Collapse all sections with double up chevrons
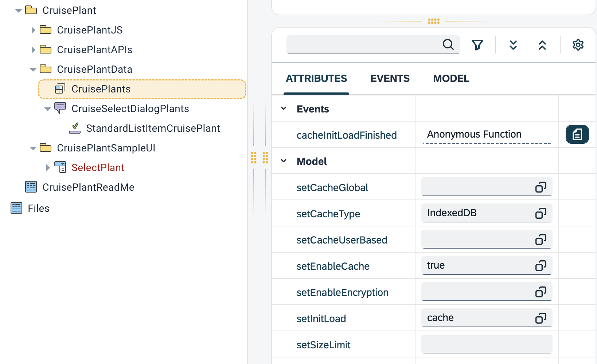 pyautogui.click(x=542, y=45)
